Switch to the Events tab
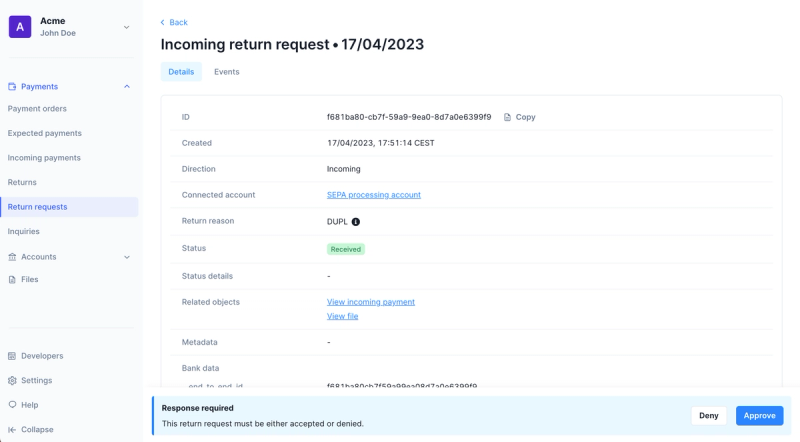This screenshot has width=800, height=442. click(x=227, y=72)
